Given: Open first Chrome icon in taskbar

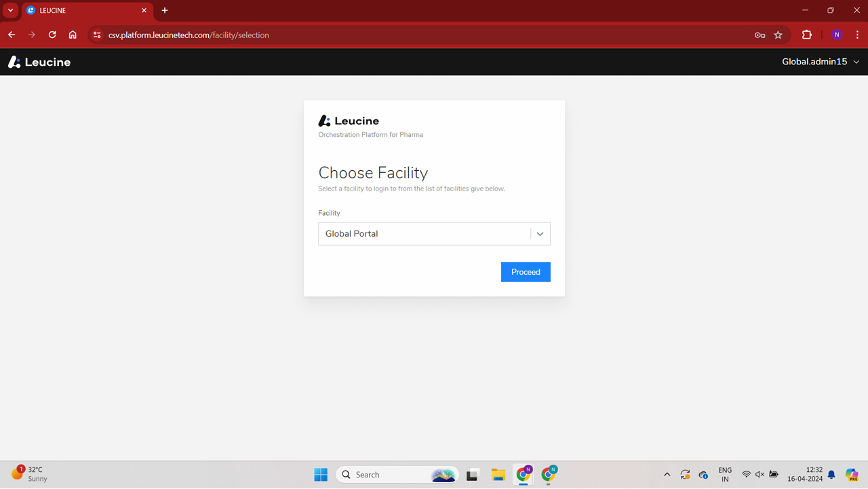Looking at the screenshot, I should pos(524,474).
